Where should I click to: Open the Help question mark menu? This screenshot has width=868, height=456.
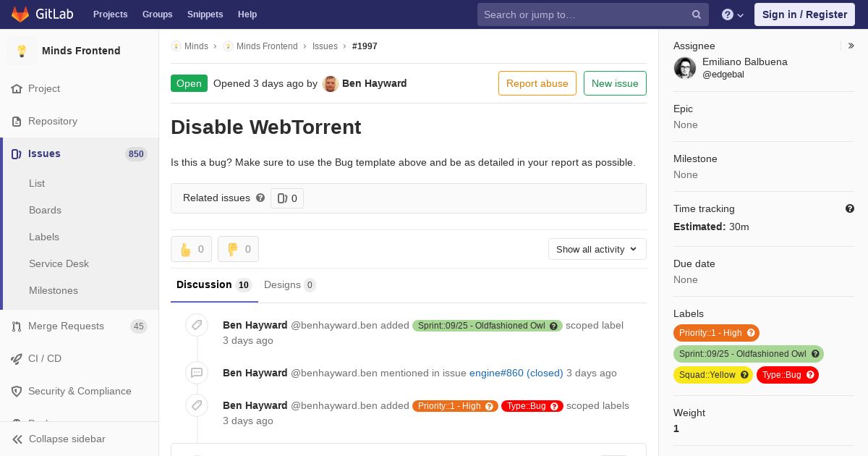[x=733, y=14]
